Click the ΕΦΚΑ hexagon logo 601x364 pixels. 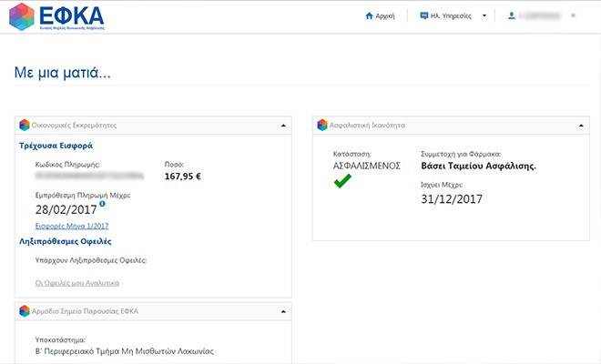(22, 16)
